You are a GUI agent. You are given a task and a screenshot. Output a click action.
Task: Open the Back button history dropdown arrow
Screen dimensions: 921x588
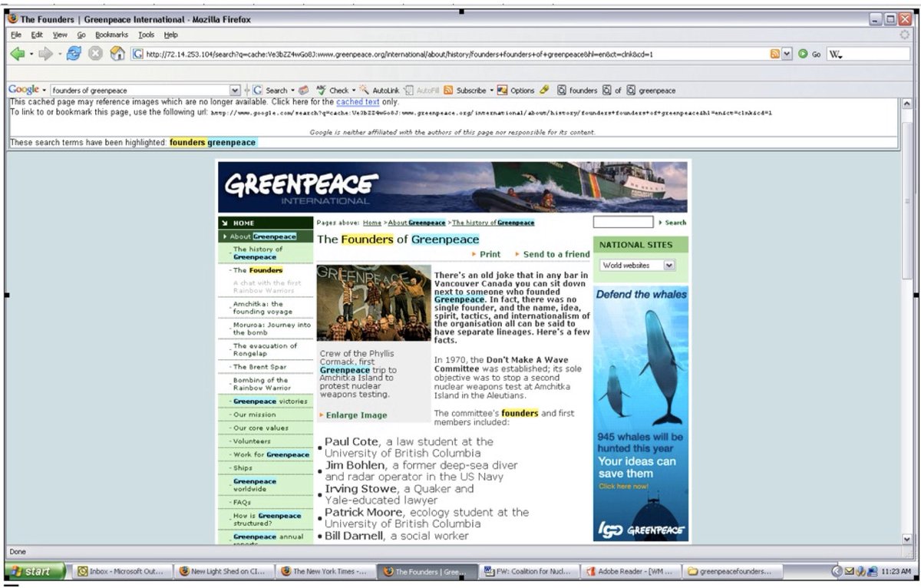tap(31, 55)
